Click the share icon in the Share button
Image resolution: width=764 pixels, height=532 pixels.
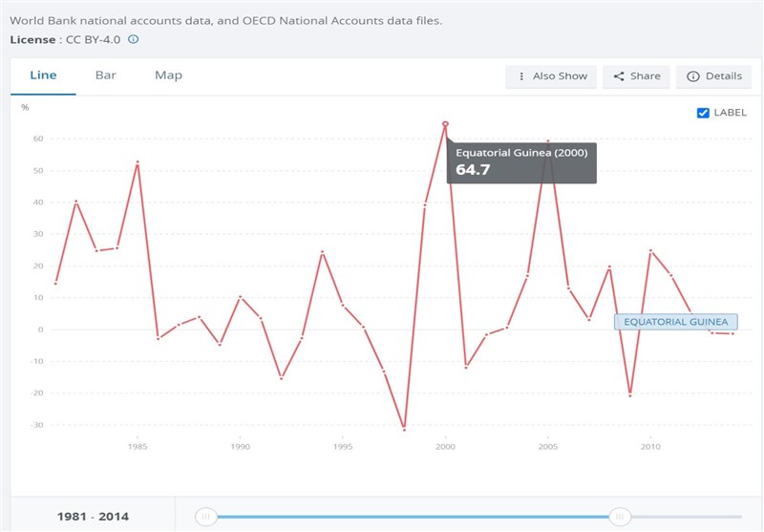[x=619, y=76]
